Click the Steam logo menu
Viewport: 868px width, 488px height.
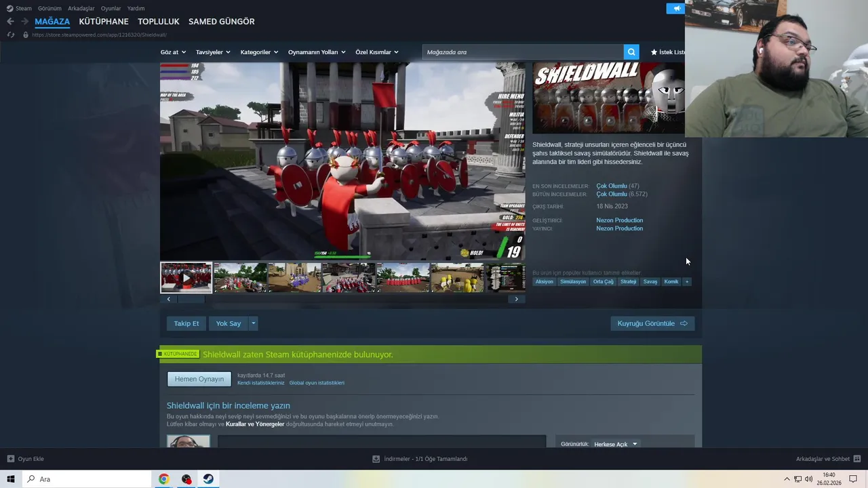(x=19, y=8)
